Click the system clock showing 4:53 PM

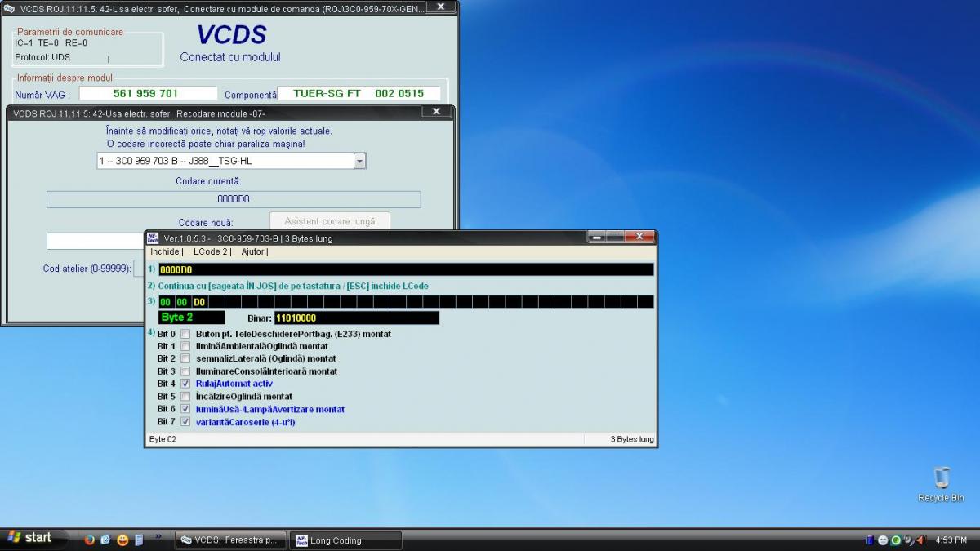coord(951,540)
